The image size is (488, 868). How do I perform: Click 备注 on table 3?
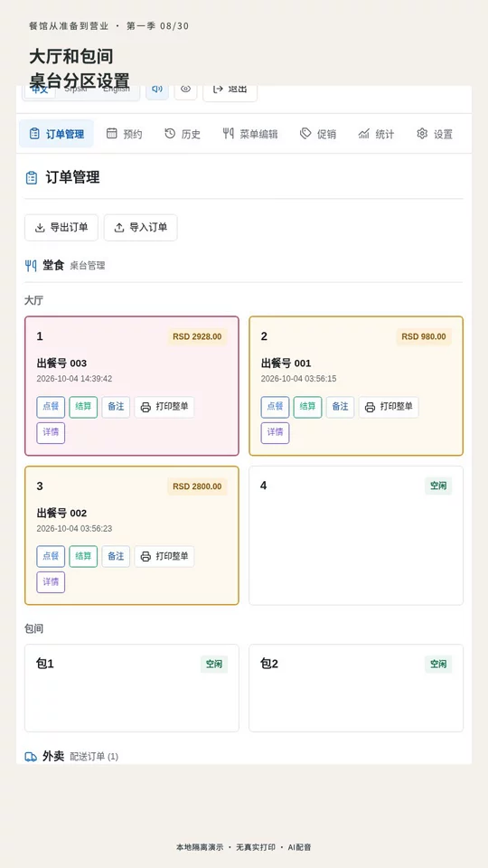click(116, 556)
